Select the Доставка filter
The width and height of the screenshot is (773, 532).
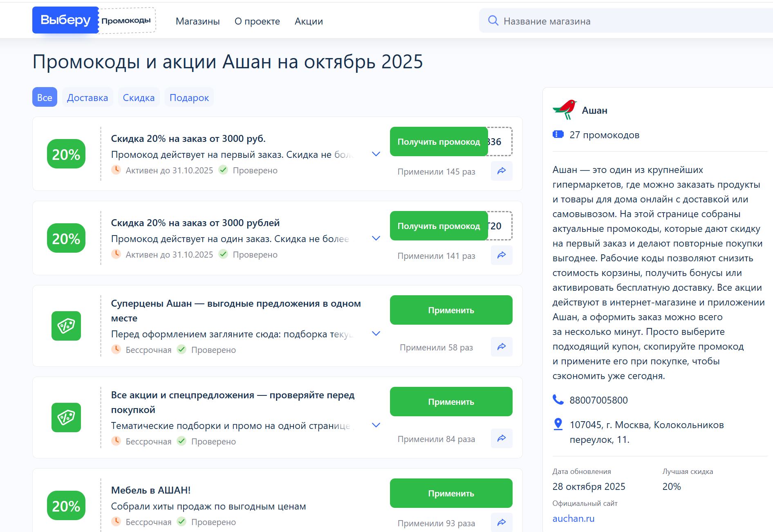(x=87, y=97)
